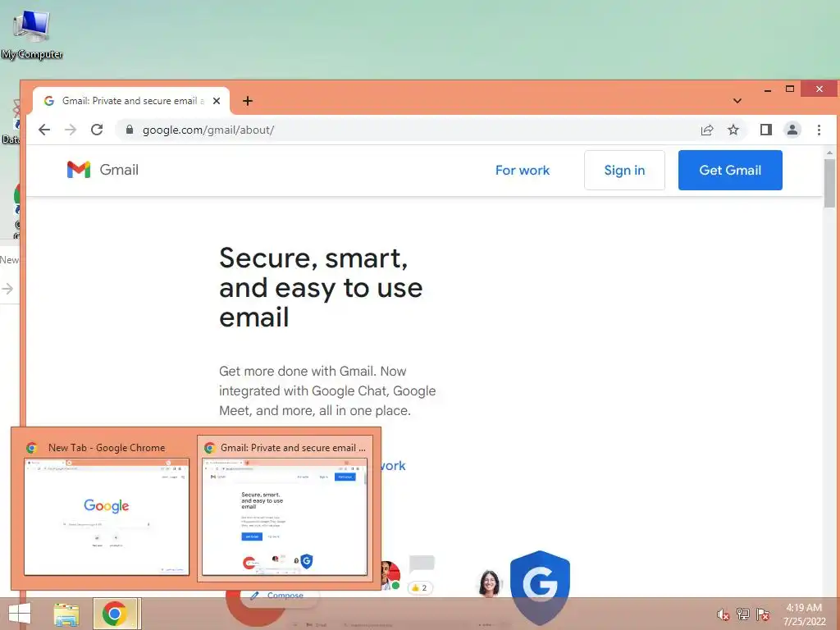The height and width of the screenshot is (630, 840).
Task: Open a new tab with the plus button
Action: pyautogui.click(x=248, y=101)
